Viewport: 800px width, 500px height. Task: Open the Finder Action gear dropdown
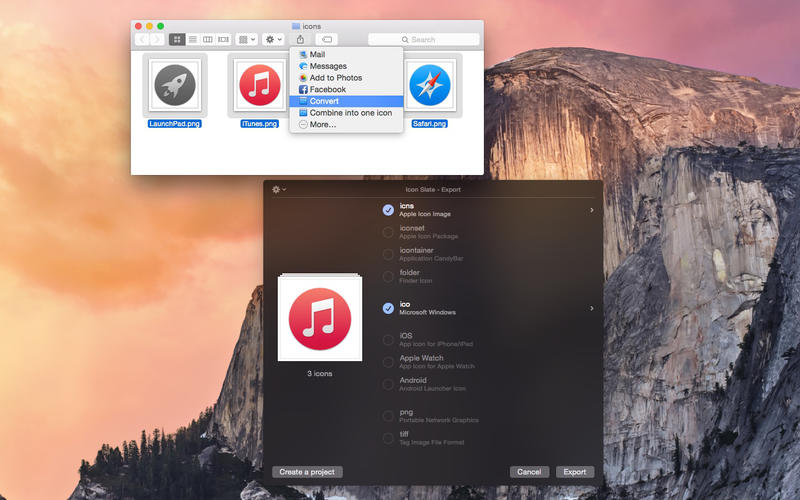pyautogui.click(x=273, y=39)
